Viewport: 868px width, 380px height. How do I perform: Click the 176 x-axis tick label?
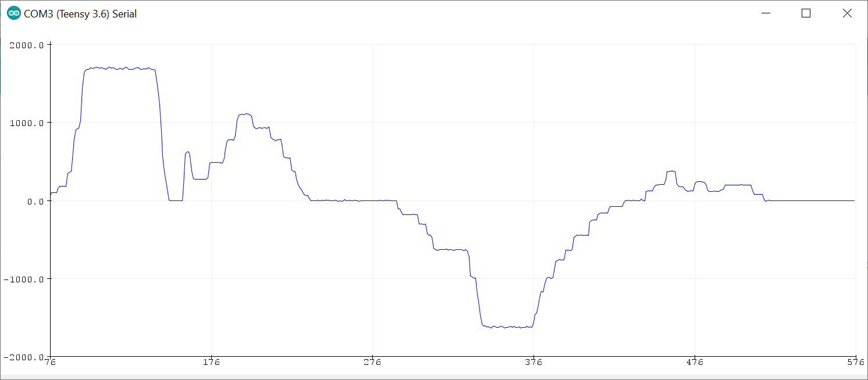(211, 363)
